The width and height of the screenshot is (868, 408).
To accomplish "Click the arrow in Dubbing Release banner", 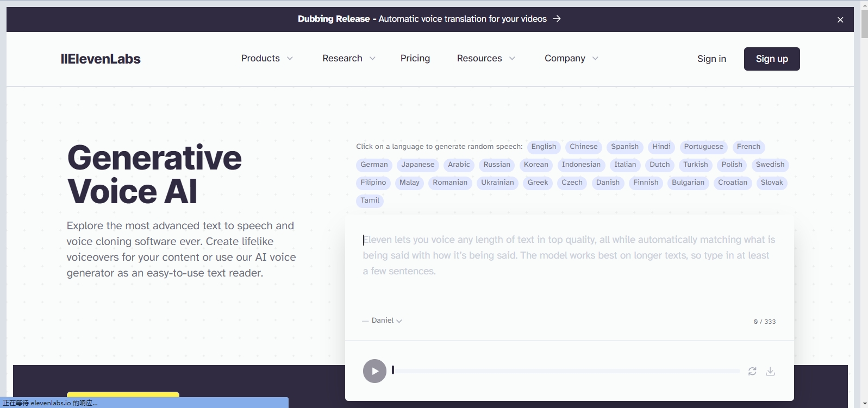I will click(557, 18).
